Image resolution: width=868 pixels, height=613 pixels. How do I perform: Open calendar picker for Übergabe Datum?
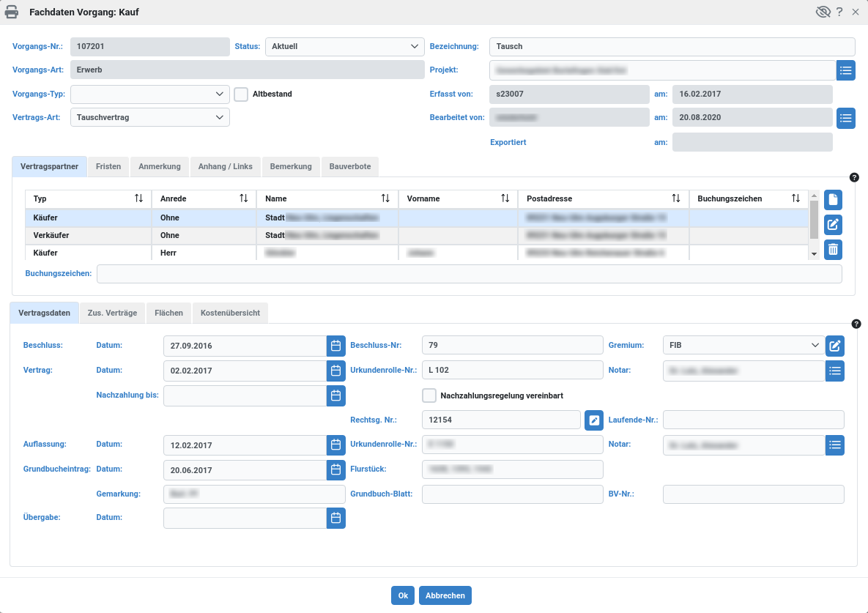335,519
